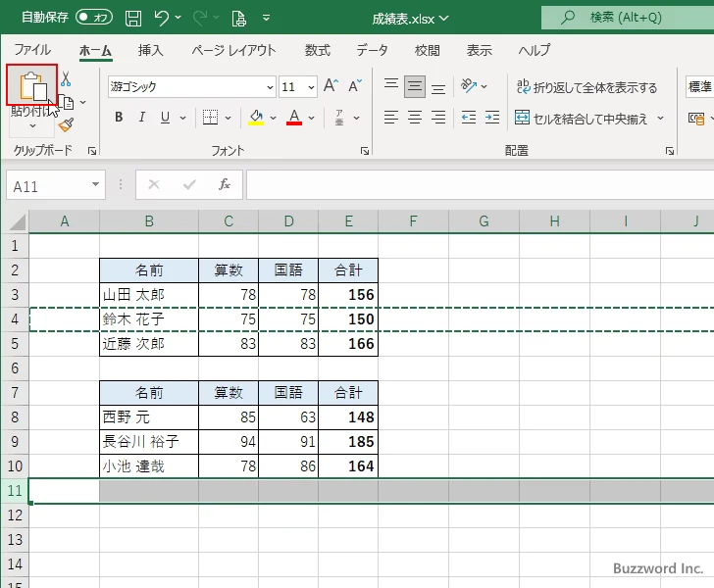This screenshot has width=714, height=588.
Task: Toggle Italic formatting
Action: pyautogui.click(x=142, y=118)
